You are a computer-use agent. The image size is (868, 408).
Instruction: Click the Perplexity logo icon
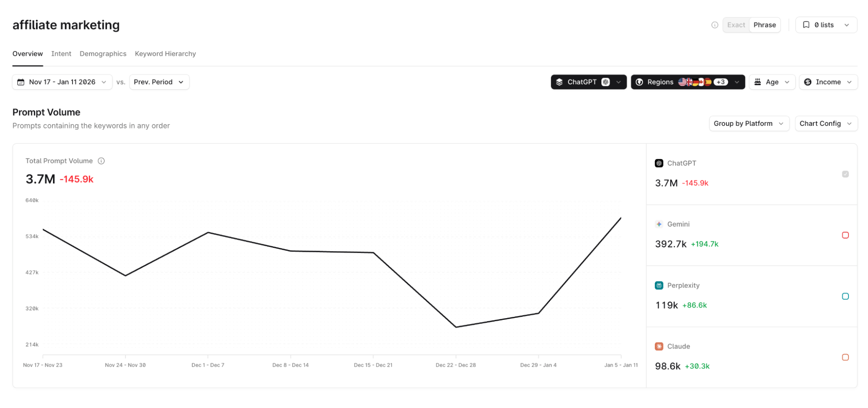tap(659, 286)
